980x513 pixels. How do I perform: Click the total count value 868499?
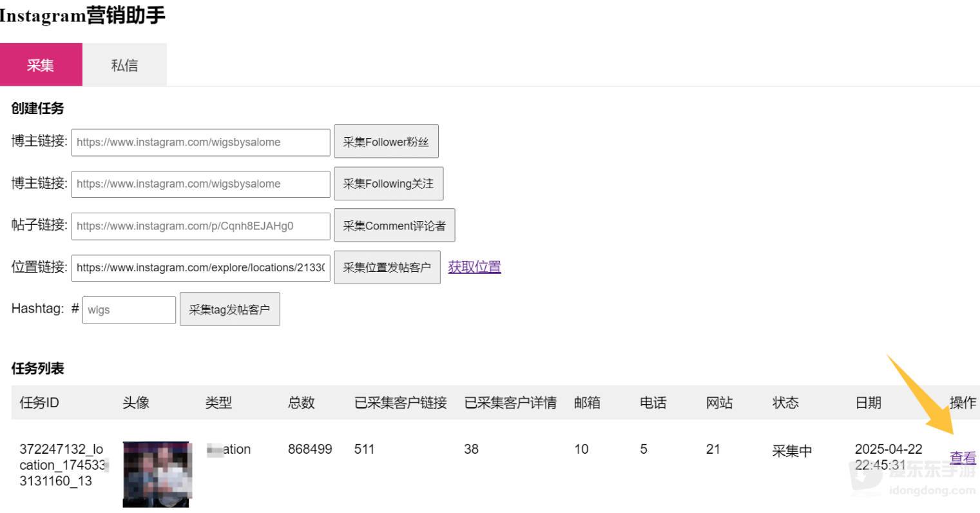tap(310, 449)
